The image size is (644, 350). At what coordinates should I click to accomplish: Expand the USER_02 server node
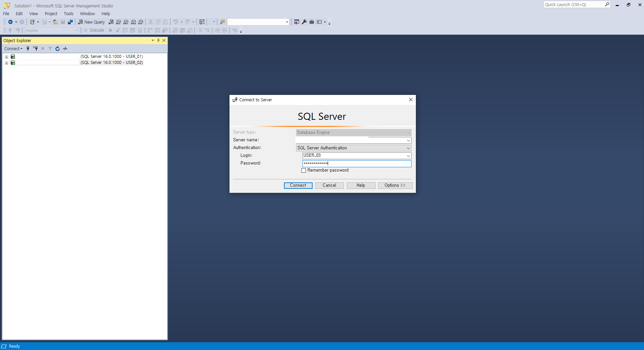click(6, 63)
